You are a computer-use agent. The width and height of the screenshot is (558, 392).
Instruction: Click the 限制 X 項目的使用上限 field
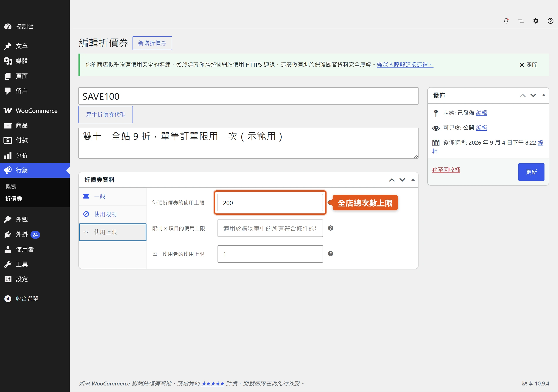pos(270,228)
